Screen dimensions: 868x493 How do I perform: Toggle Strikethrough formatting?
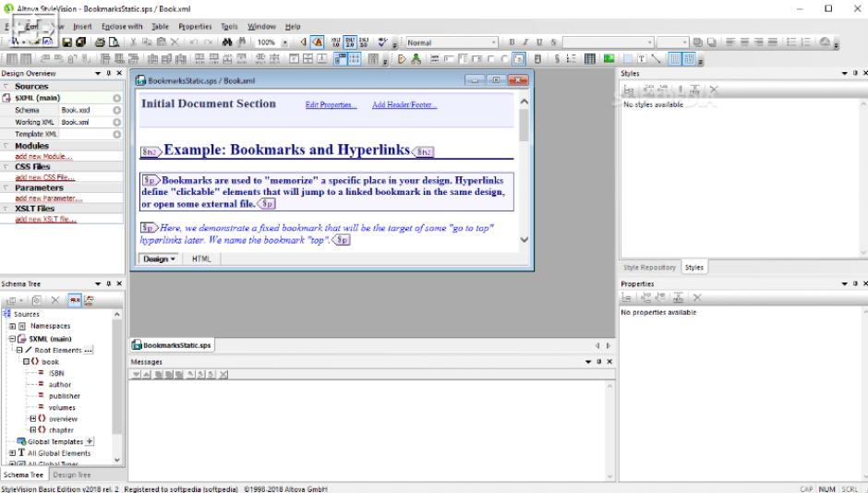pyautogui.click(x=553, y=42)
